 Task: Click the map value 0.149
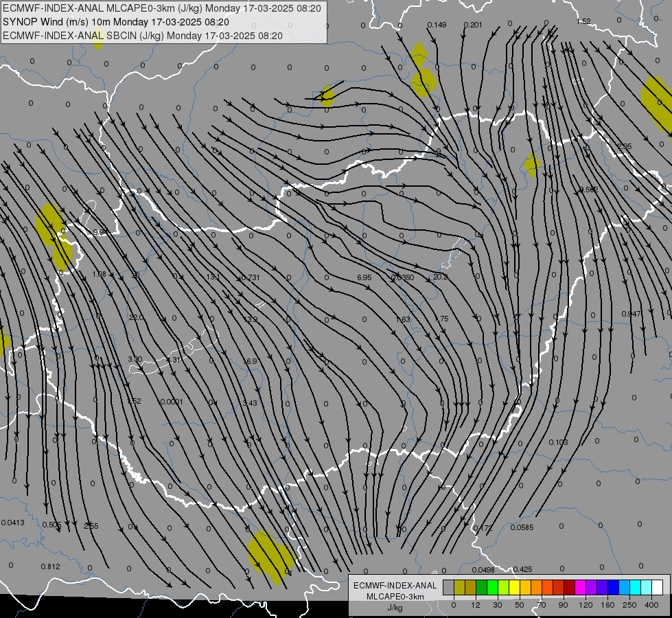click(x=437, y=25)
